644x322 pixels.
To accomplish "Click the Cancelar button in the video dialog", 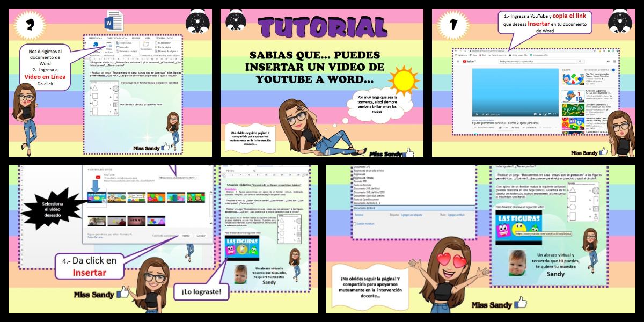I will (x=201, y=235).
